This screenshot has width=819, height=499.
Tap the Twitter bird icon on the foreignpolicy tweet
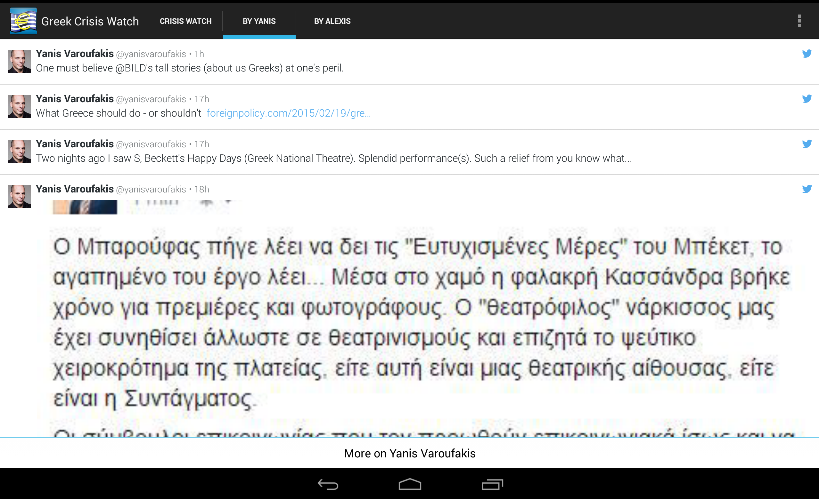[x=807, y=98]
